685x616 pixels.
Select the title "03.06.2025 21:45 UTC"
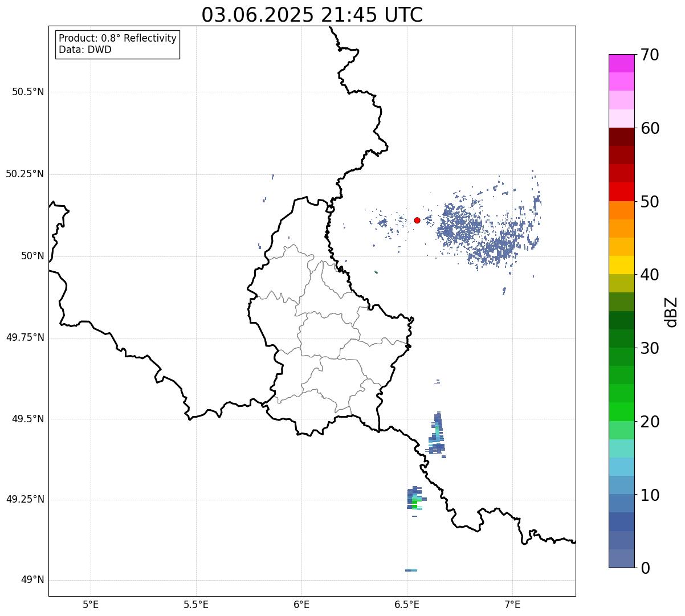[312, 15]
